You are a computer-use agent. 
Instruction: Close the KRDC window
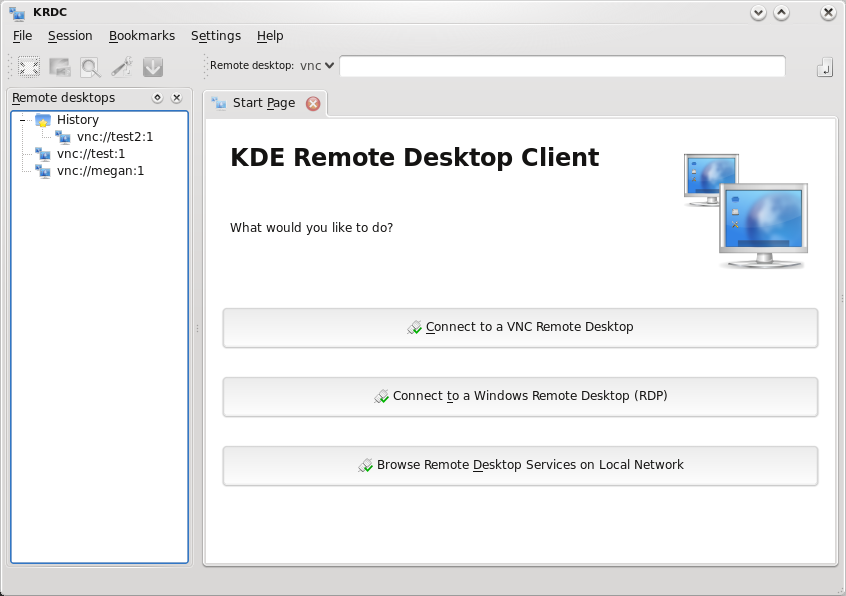[828, 13]
